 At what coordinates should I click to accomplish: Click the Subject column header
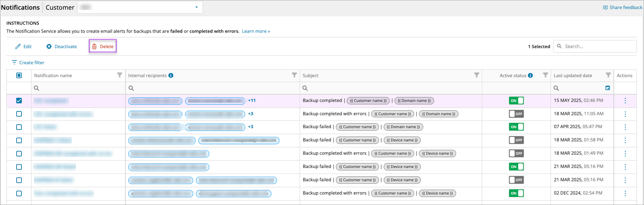point(311,75)
